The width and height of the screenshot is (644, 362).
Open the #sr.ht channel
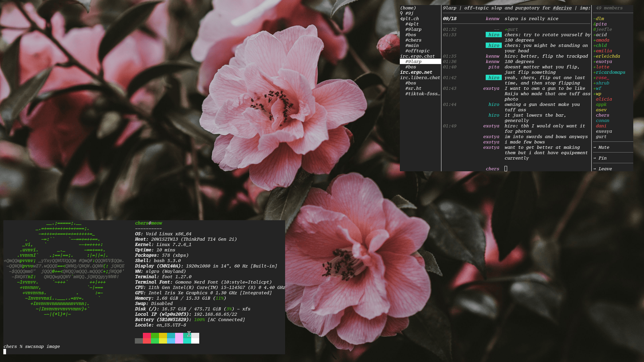tap(413, 88)
